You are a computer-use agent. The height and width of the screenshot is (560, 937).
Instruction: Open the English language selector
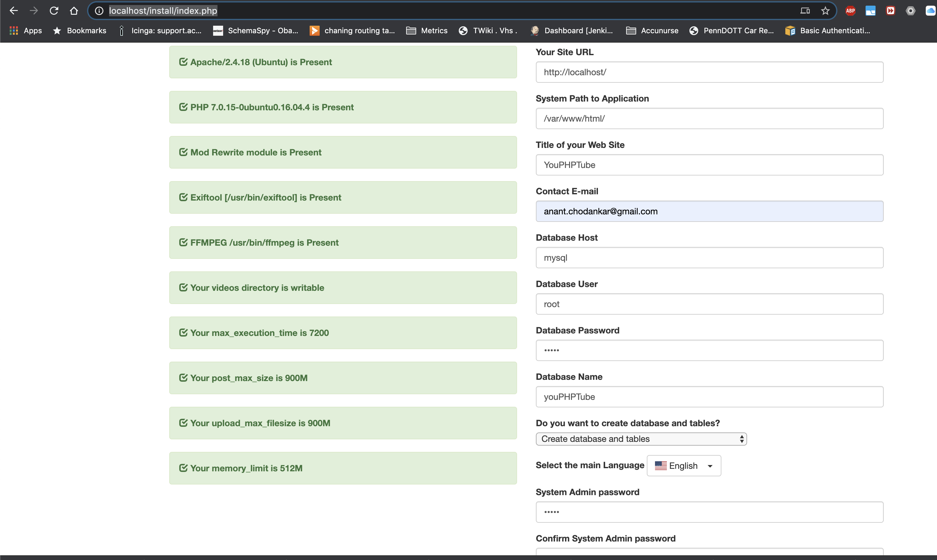(x=684, y=466)
